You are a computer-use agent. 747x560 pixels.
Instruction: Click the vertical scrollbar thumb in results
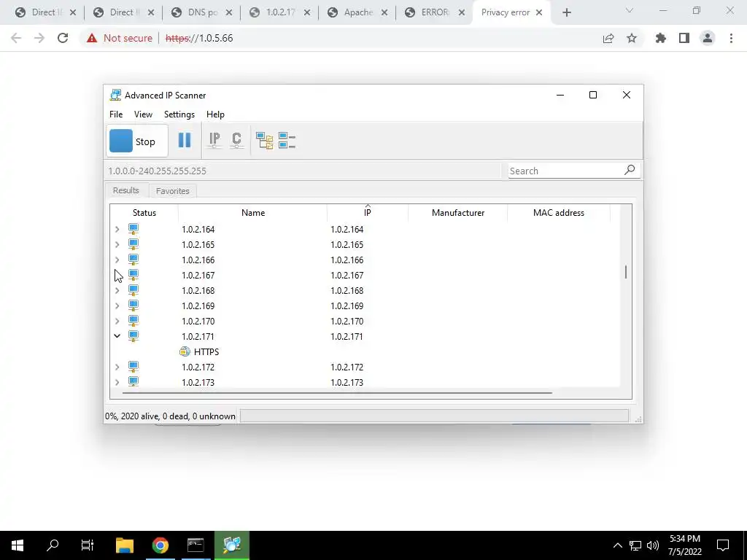coord(625,272)
